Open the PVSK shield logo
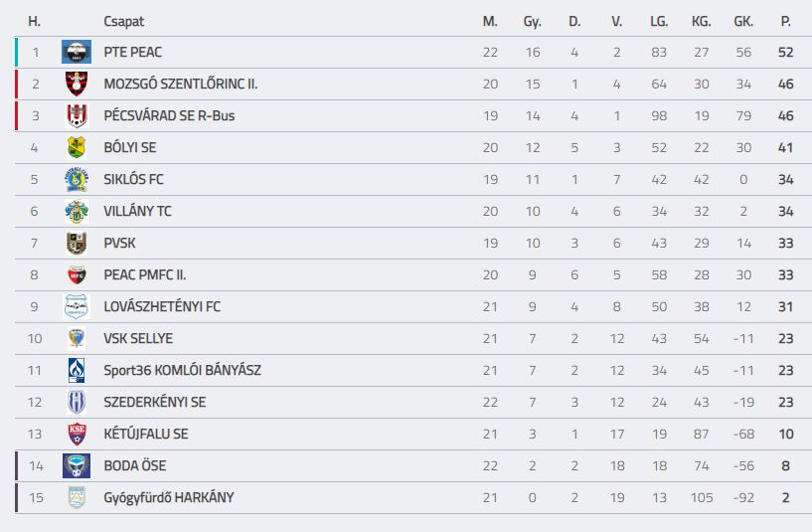The height and width of the screenshot is (532, 812). point(77,243)
